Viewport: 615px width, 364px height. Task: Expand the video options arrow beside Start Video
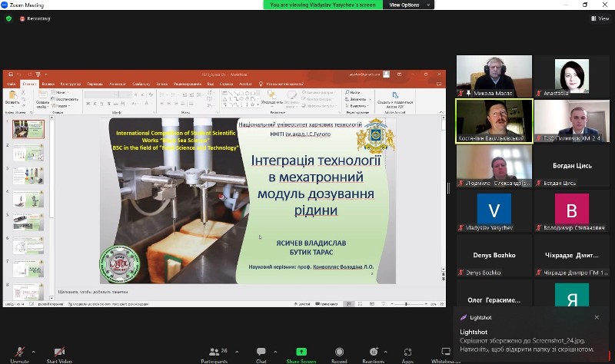(78, 350)
